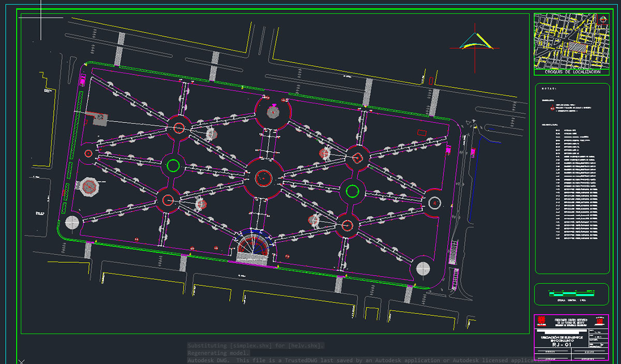Pick the green circle right of the central plaza
This screenshot has height=364, width=621.
[x=353, y=191]
